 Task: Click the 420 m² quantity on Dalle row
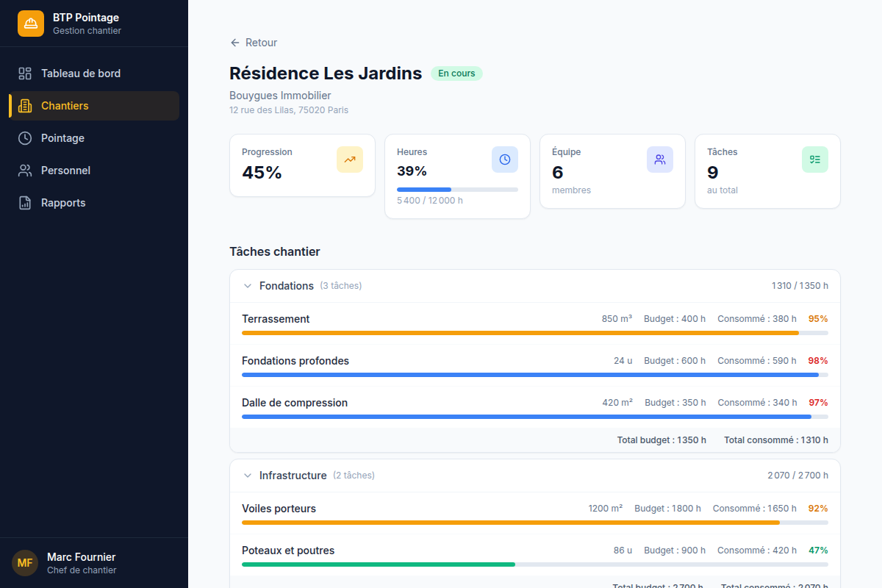tap(617, 403)
